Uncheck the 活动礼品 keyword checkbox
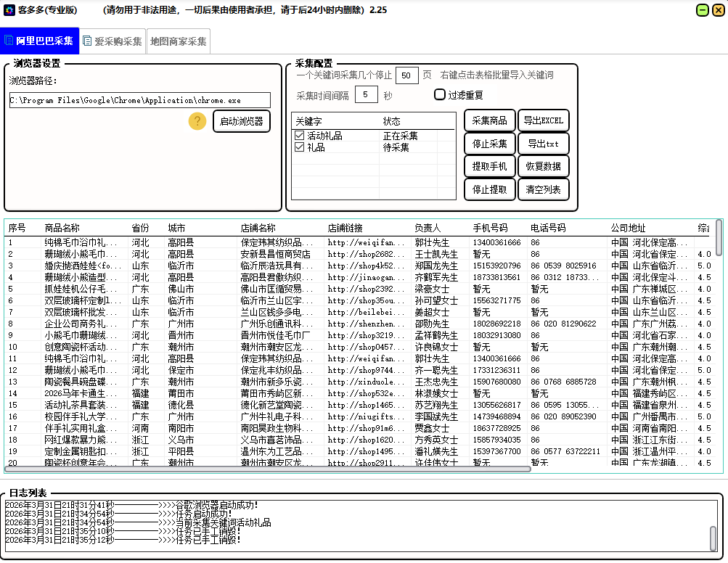728x563 pixels. pyautogui.click(x=299, y=136)
